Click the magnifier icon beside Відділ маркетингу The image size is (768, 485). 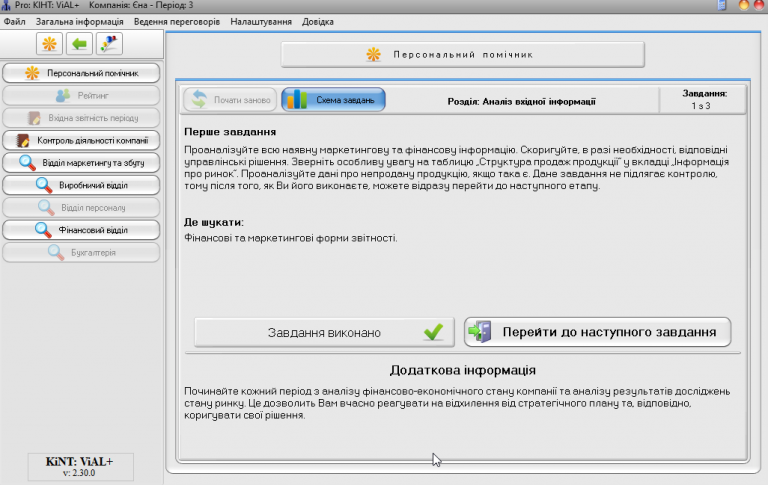(x=27, y=163)
